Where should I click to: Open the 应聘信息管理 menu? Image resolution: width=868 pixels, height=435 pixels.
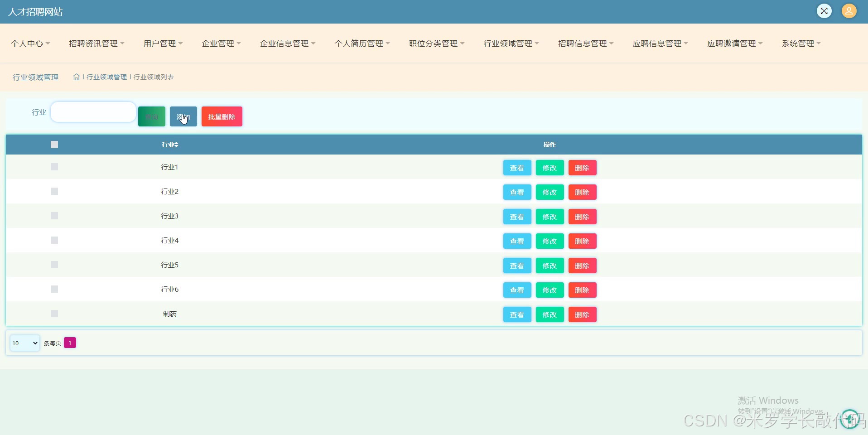pyautogui.click(x=660, y=43)
